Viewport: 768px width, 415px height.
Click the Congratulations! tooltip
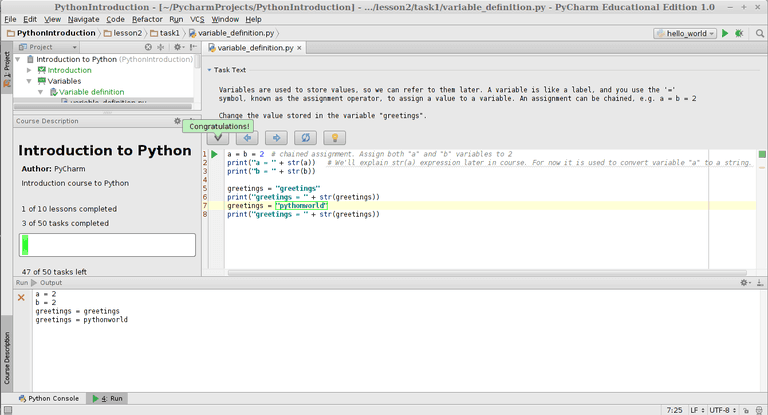pyautogui.click(x=219, y=126)
